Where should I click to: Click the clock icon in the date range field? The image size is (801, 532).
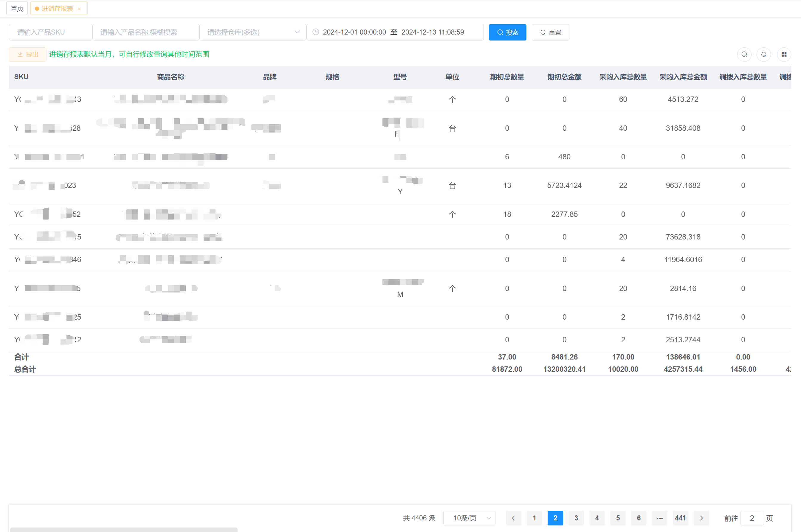[316, 32]
